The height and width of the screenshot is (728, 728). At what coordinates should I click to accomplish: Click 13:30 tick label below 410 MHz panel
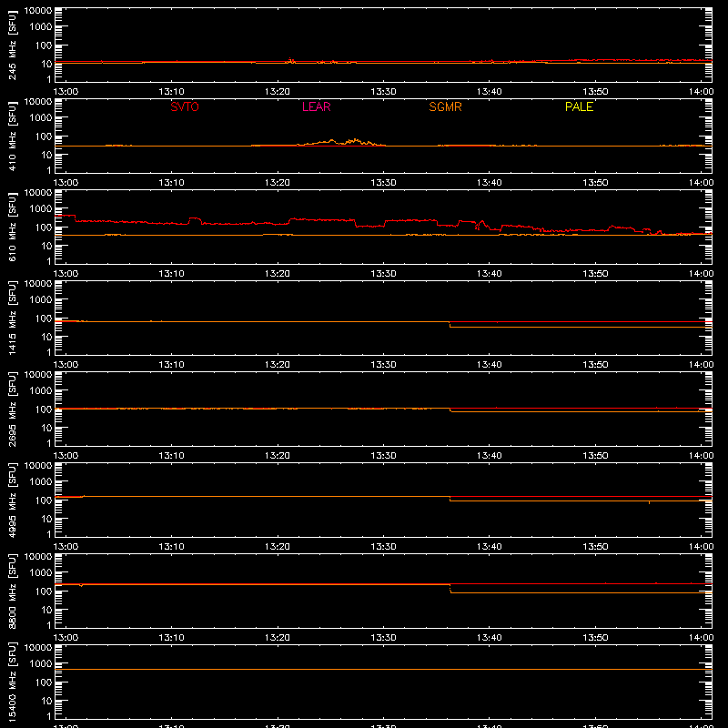click(x=383, y=183)
